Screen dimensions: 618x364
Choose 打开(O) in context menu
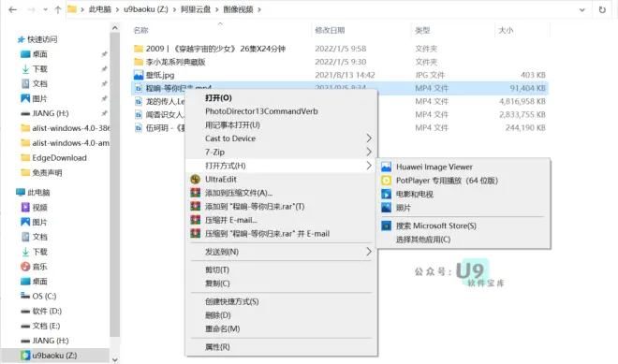click(x=218, y=97)
